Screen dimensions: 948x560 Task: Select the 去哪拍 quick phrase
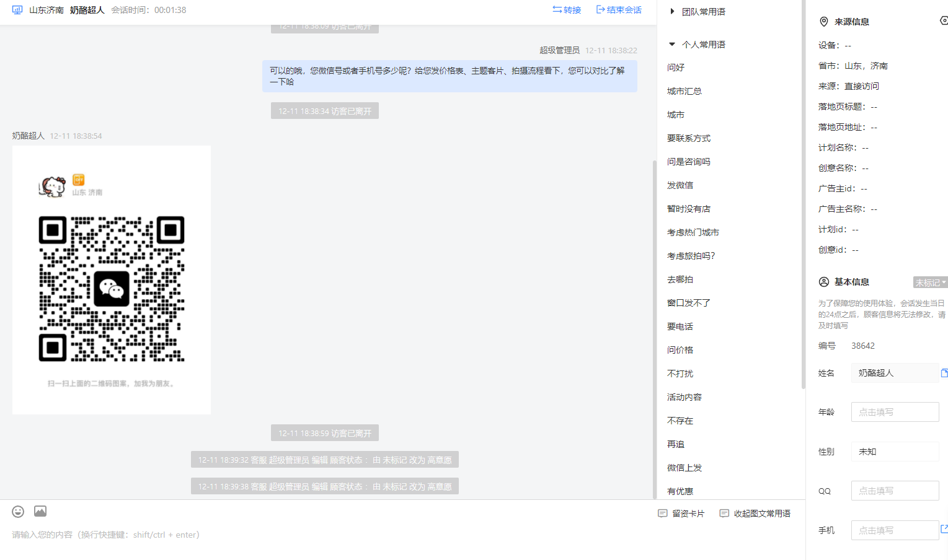pos(680,279)
